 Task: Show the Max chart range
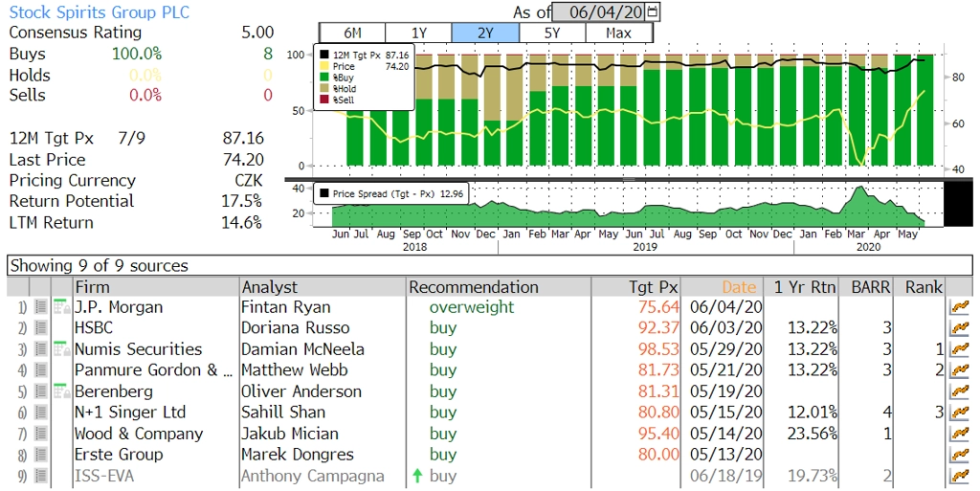(x=619, y=33)
